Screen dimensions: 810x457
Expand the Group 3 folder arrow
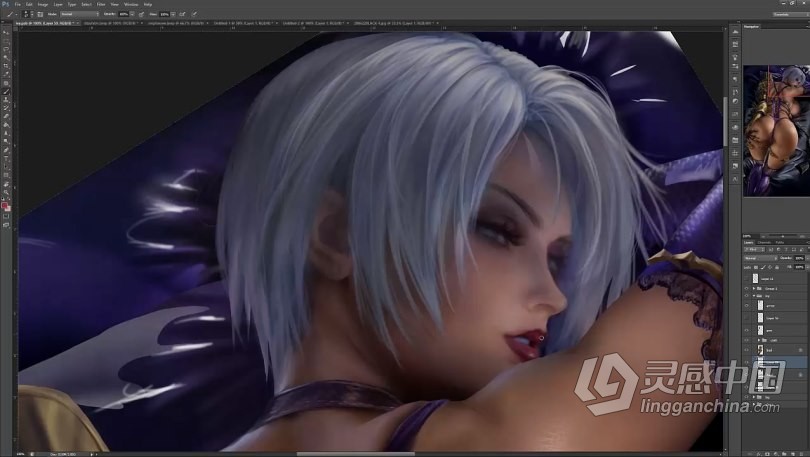[x=754, y=289]
